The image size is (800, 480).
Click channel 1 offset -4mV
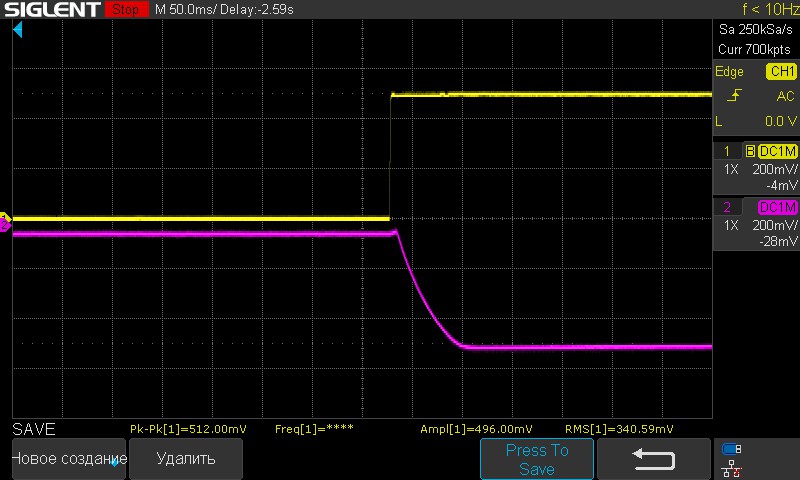tap(782, 185)
